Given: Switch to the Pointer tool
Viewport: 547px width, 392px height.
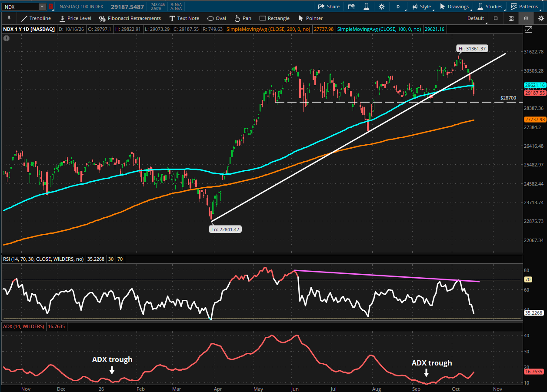Looking at the screenshot, I should [x=310, y=18].
